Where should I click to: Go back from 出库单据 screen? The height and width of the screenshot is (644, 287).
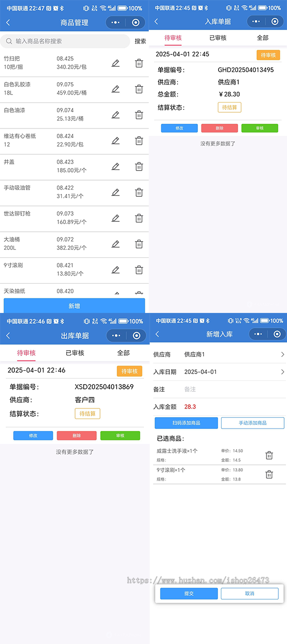click(x=8, y=335)
